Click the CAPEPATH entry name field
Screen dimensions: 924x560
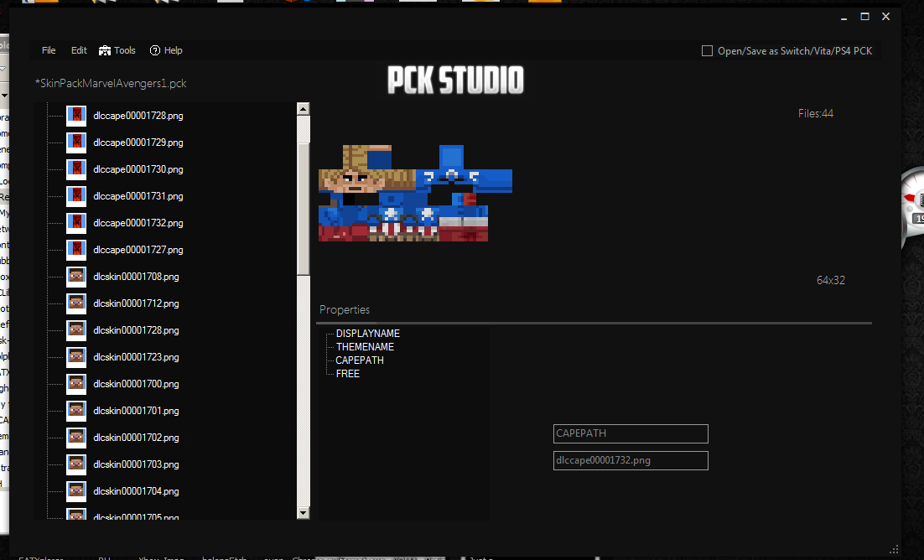631,434
